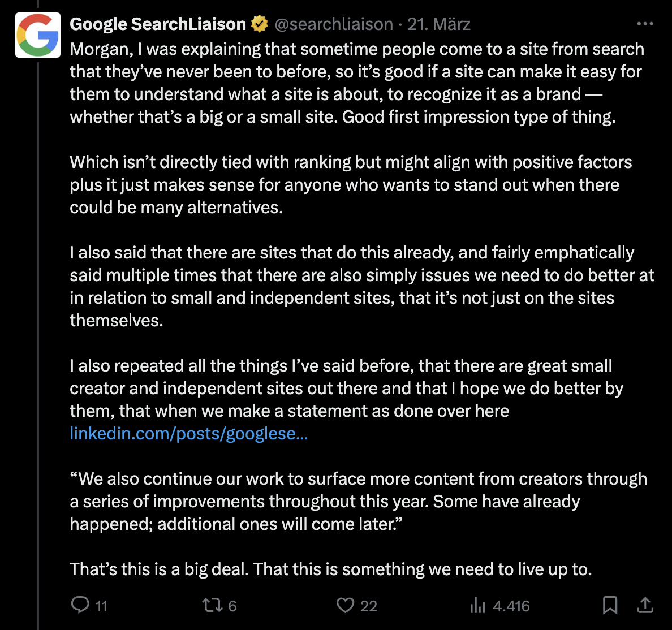Viewport: 672px width, 630px height.
Task: Like the post with the heart icon
Action: pos(346,605)
